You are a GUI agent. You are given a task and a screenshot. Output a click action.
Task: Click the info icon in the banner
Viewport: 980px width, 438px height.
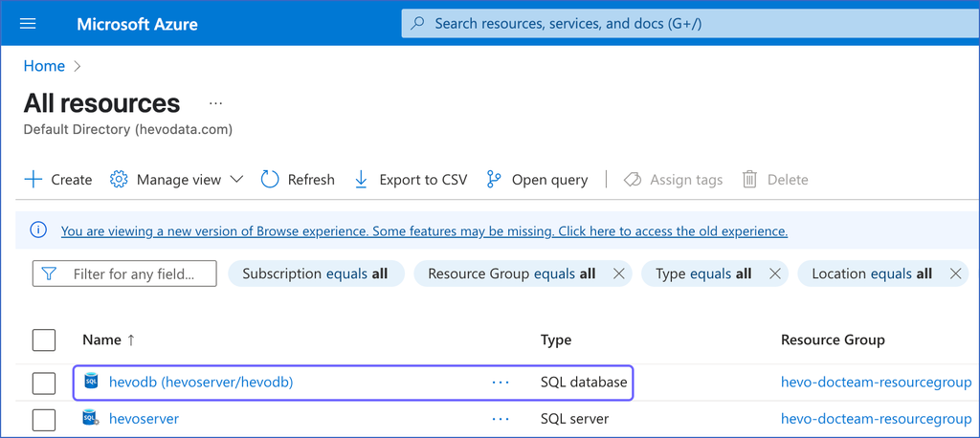coord(38,230)
